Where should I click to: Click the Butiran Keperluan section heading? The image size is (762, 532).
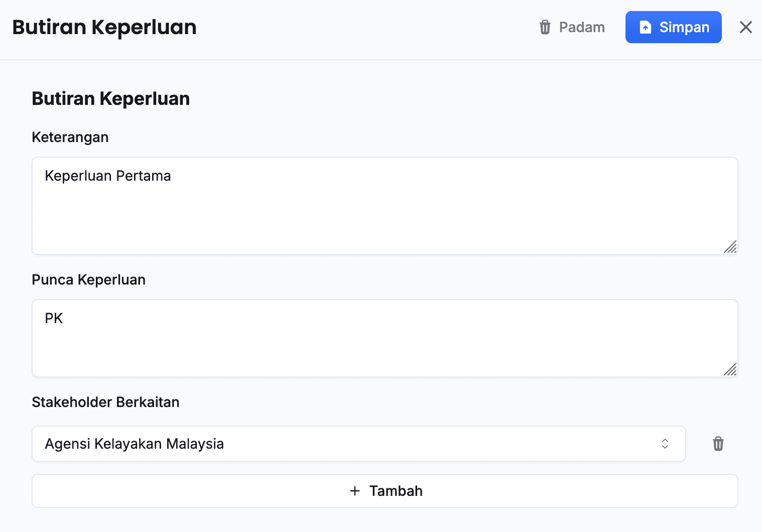click(x=111, y=99)
